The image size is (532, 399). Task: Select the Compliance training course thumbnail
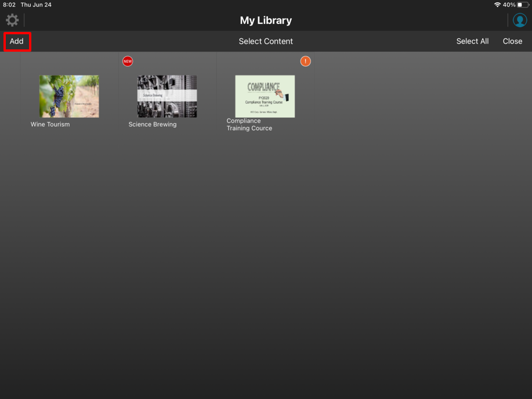click(x=265, y=96)
